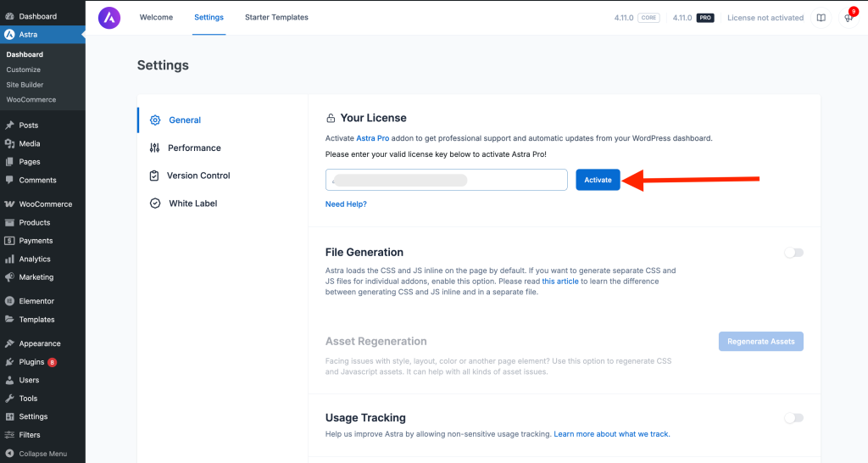This screenshot has height=463, width=868.
Task: Open Site Builder under Astra submenu
Action: pyautogui.click(x=25, y=85)
